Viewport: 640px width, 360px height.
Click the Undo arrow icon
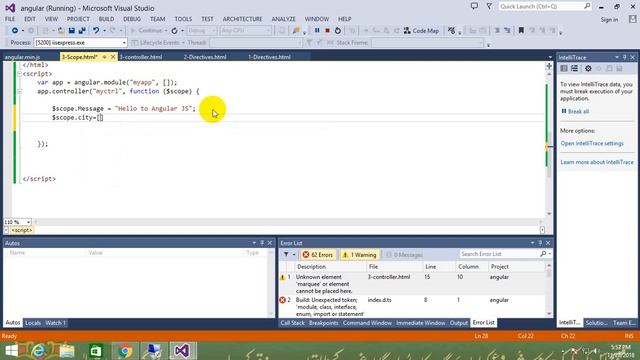[x=96, y=31]
